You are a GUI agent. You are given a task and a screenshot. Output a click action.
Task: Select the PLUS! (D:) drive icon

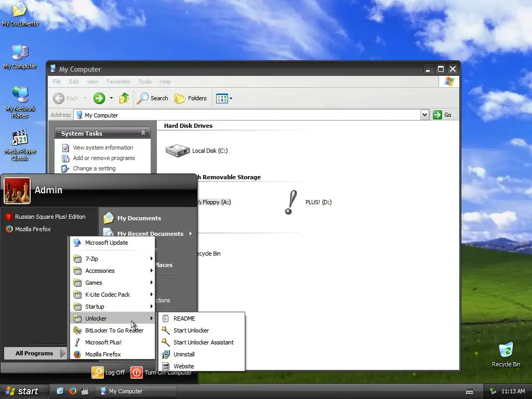coord(308,202)
